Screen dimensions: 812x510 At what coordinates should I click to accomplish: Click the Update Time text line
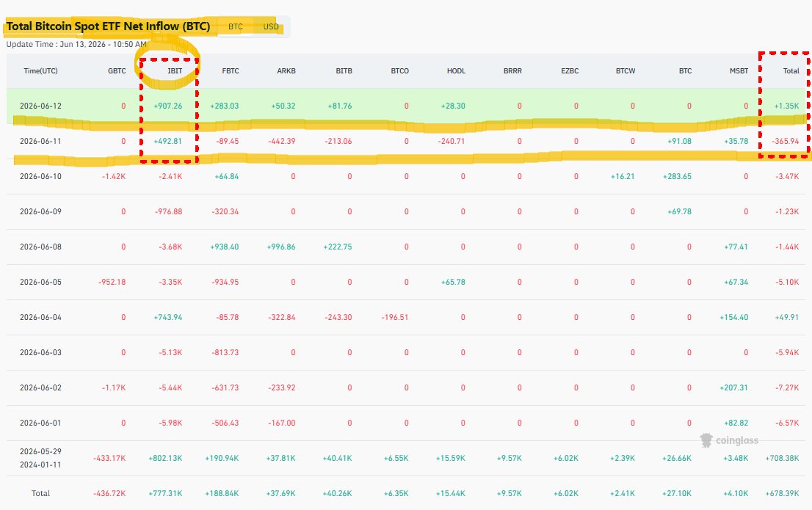point(76,45)
